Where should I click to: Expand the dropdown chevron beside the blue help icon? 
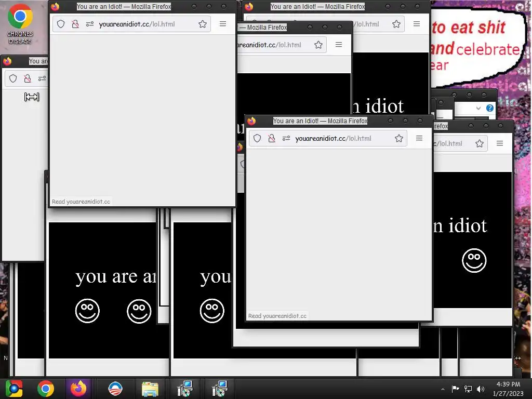pyautogui.click(x=478, y=108)
